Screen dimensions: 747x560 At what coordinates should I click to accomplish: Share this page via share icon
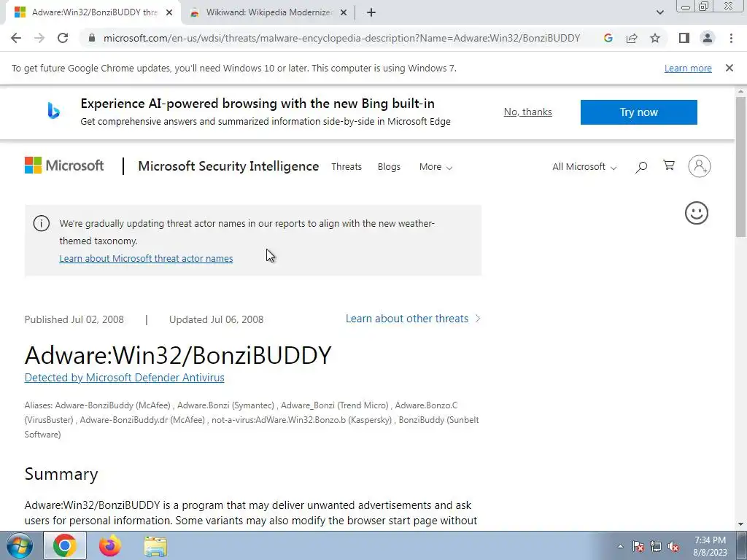tap(632, 38)
